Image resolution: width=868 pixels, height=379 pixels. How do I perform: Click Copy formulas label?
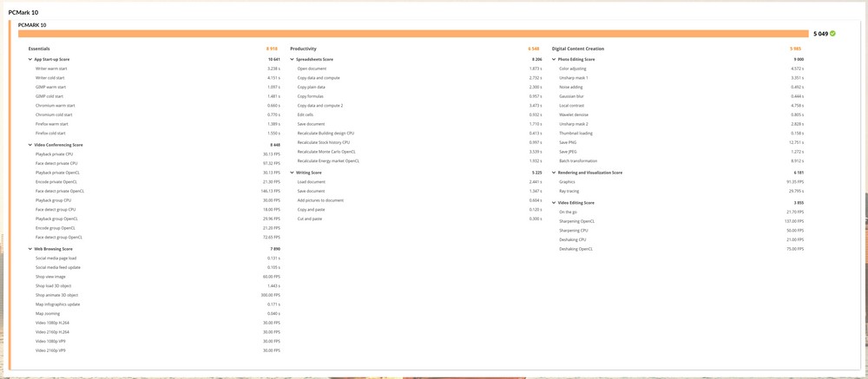point(310,96)
